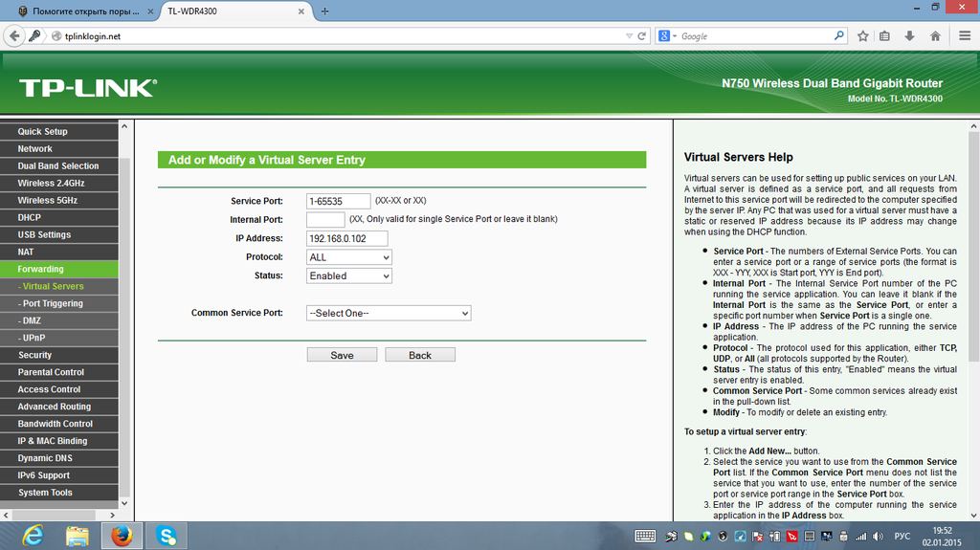
Task: Click the Save button
Action: click(342, 355)
